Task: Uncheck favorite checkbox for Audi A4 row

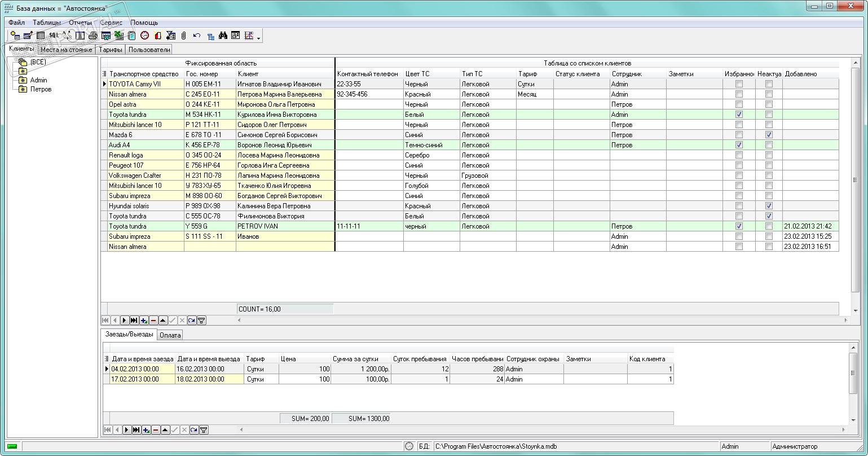Action: [x=739, y=145]
